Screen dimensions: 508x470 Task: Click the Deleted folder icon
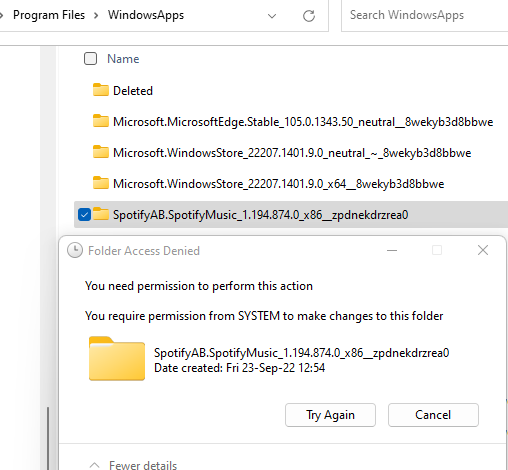100,90
